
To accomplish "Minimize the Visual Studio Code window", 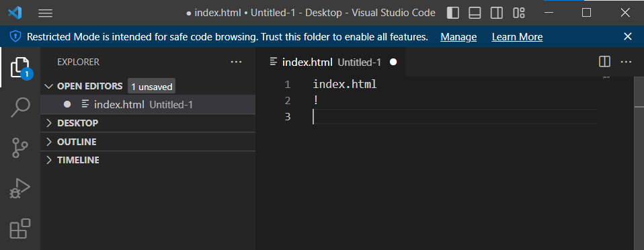I will click(x=549, y=13).
